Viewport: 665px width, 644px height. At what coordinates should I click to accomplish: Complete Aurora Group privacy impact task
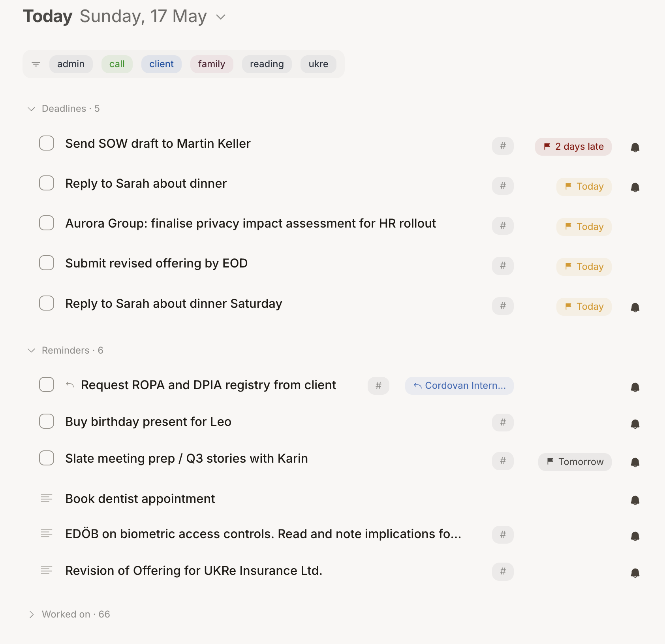click(x=47, y=223)
